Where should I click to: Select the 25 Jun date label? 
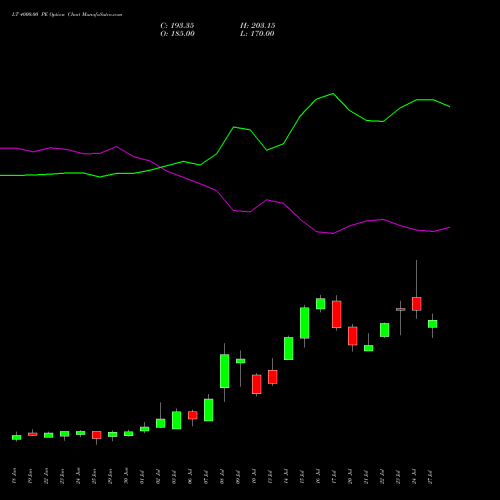click(x=94, y=476)
